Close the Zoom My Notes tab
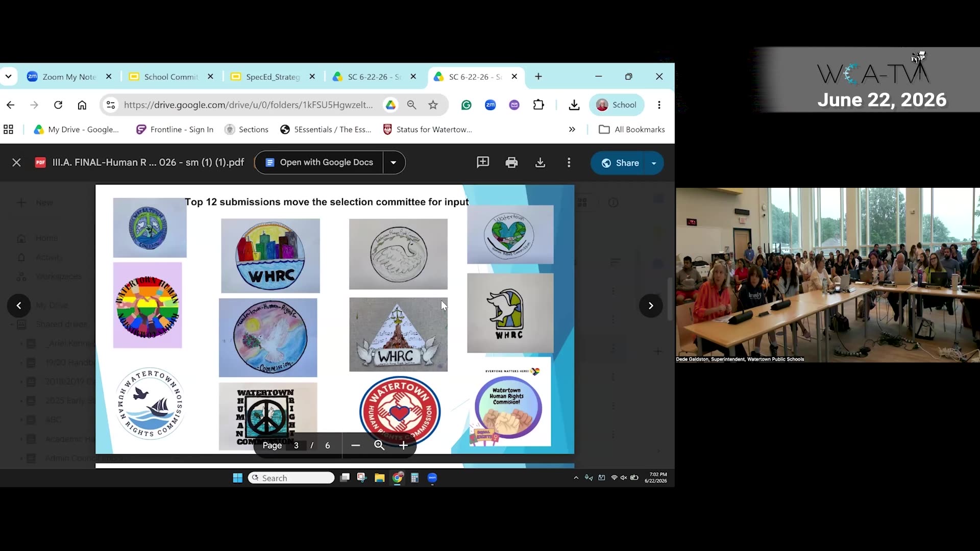 tap(109, 77)
